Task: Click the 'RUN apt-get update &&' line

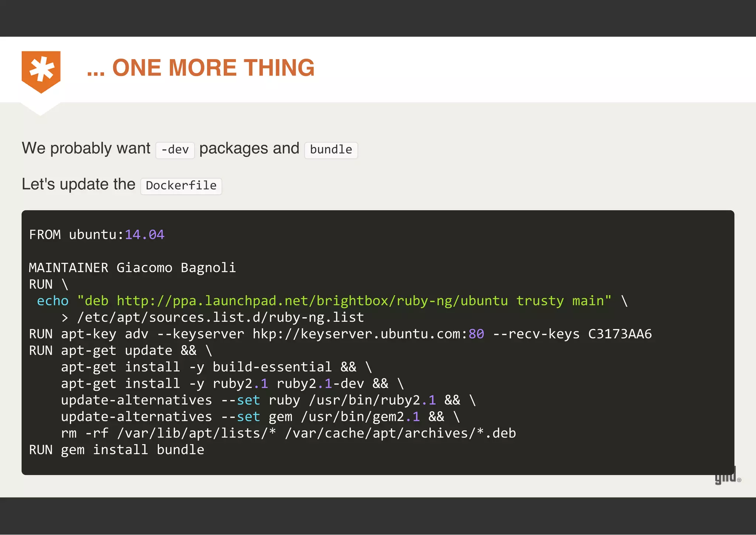Action: coord(121,351)
